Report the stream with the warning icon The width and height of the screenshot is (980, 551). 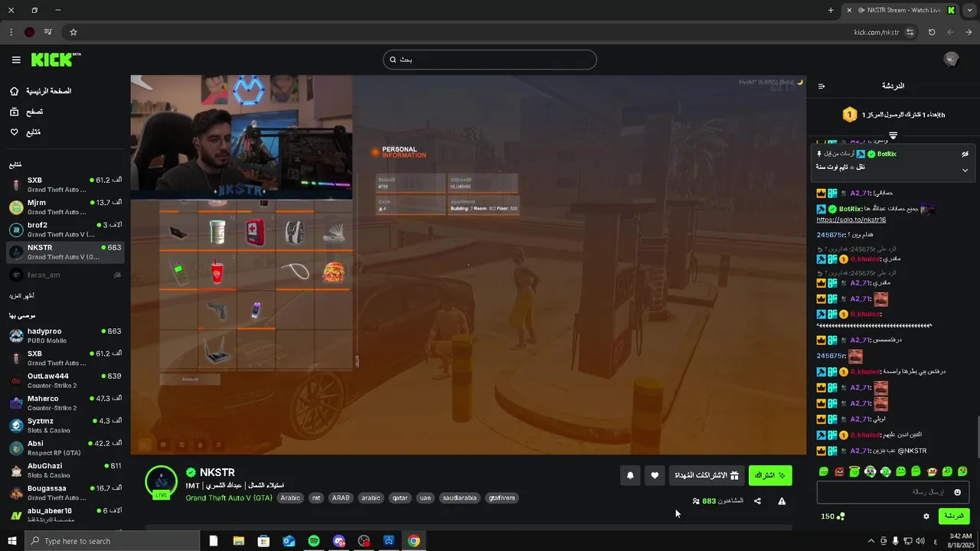pos(782,501)
